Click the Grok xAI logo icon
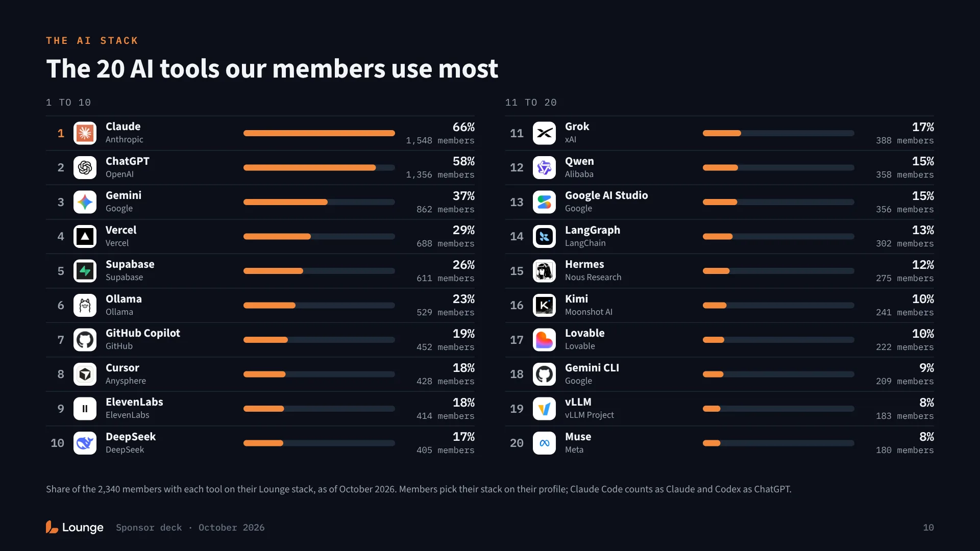This screenshot has height=551, width=980. 544,133
